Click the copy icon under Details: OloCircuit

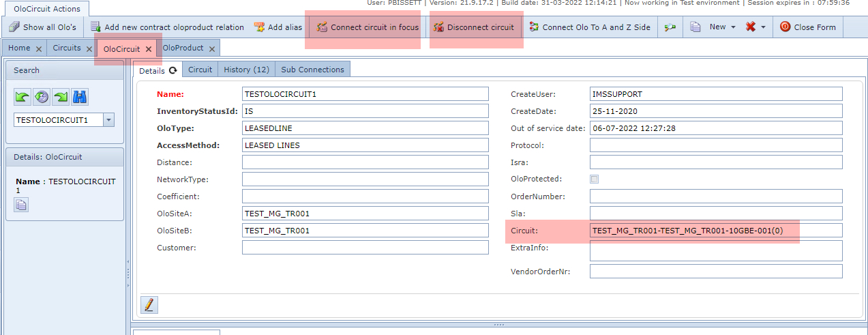(22, 204)
